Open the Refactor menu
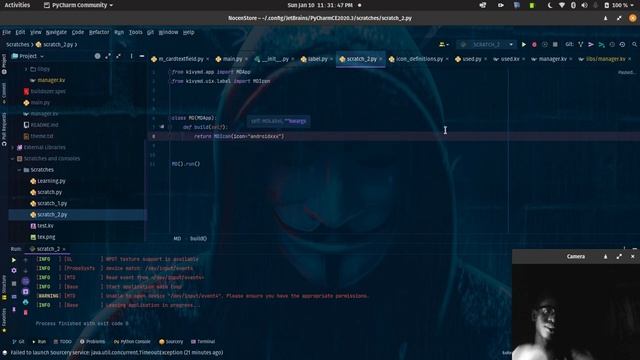The width and height of the screenshot is (640, 360). [99, 32]
